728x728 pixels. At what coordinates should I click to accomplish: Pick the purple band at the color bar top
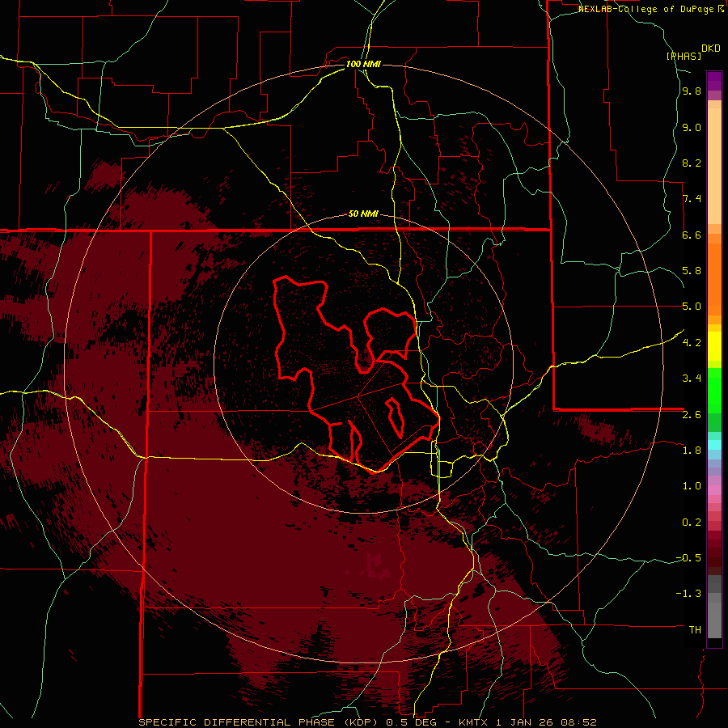click(x=714, y=81)
